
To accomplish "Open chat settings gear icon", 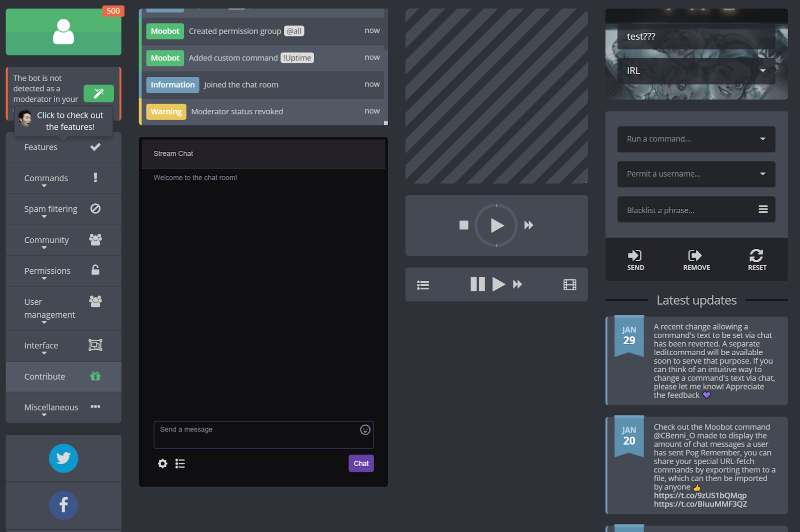I will pyautogui.click(x=162, y=464).
